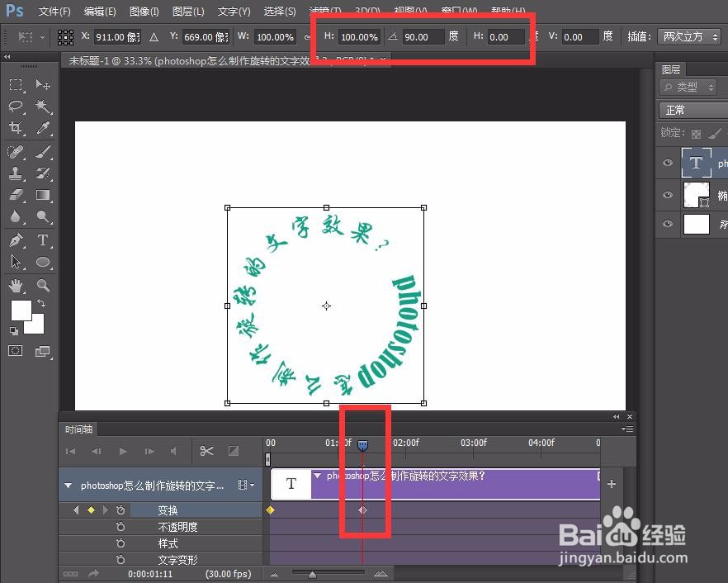The width and height of the screenshot is (728, 583).
Task: Add media to track with plus button
Action: [612, 484]
